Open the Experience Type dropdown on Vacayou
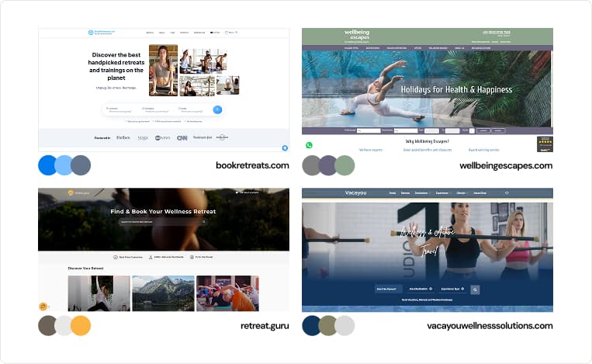The width and height of the screenshot is (592, 364). [452, 289]
